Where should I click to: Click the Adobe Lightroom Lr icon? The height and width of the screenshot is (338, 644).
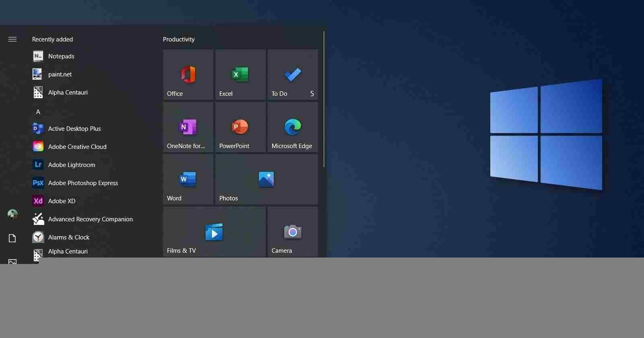tap(38, 165)
